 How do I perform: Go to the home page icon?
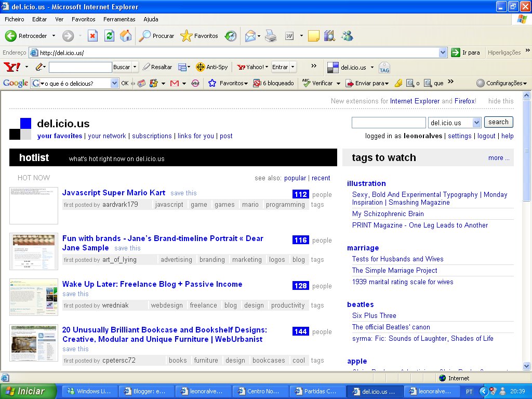[126, 36]
